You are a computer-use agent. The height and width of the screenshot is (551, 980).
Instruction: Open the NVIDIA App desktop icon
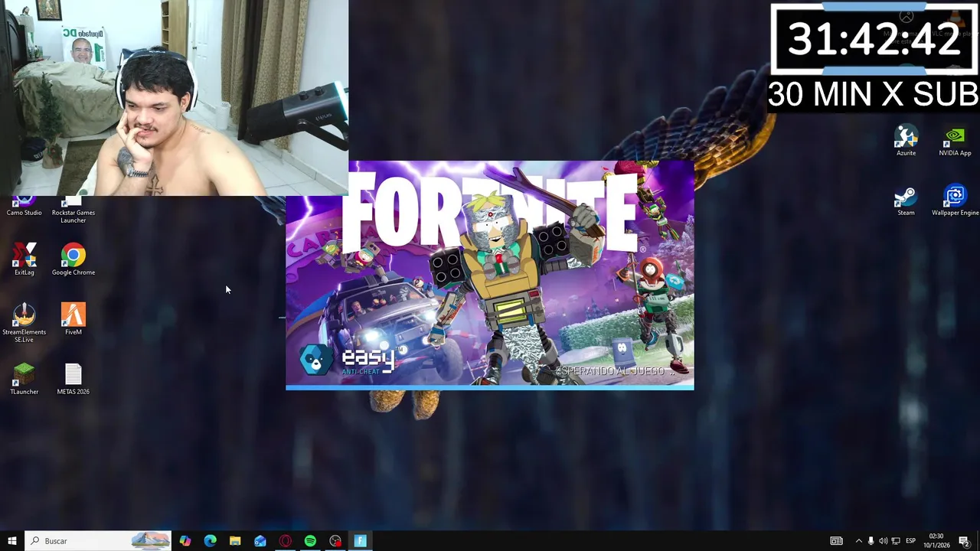pos(955,141)
